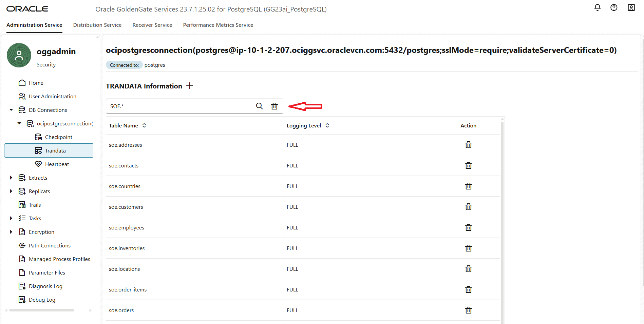Click the Home house icon
This screenshot has width=644, height=324.
22,83
